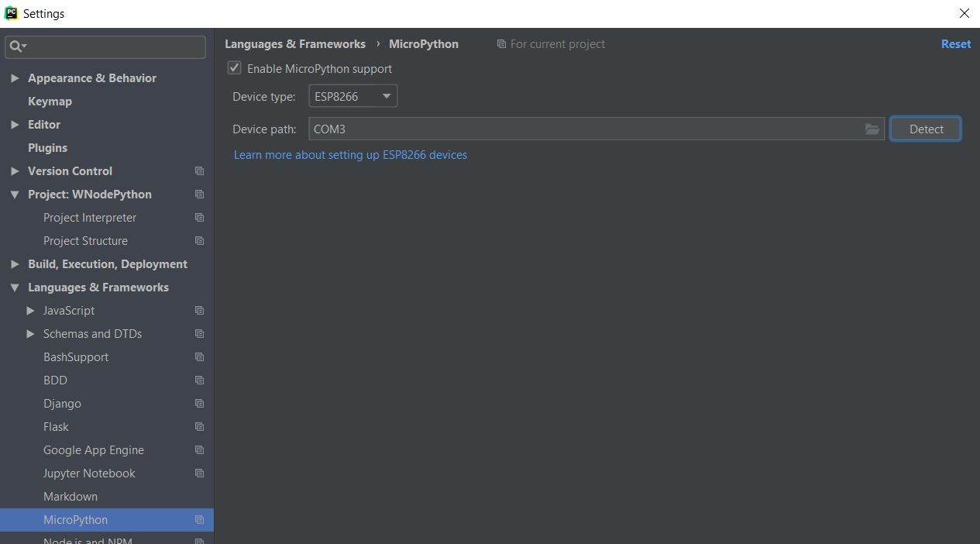Expand Build, Execution, Deployment arrow

(x=15, y=264)
